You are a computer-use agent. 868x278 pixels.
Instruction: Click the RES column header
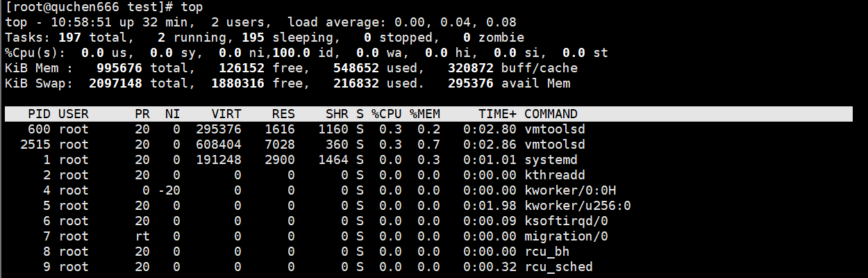283,114
